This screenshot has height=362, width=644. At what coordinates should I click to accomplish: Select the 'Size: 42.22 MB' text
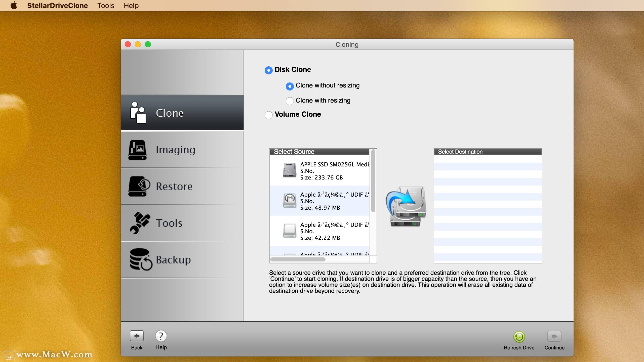(320, 238)
